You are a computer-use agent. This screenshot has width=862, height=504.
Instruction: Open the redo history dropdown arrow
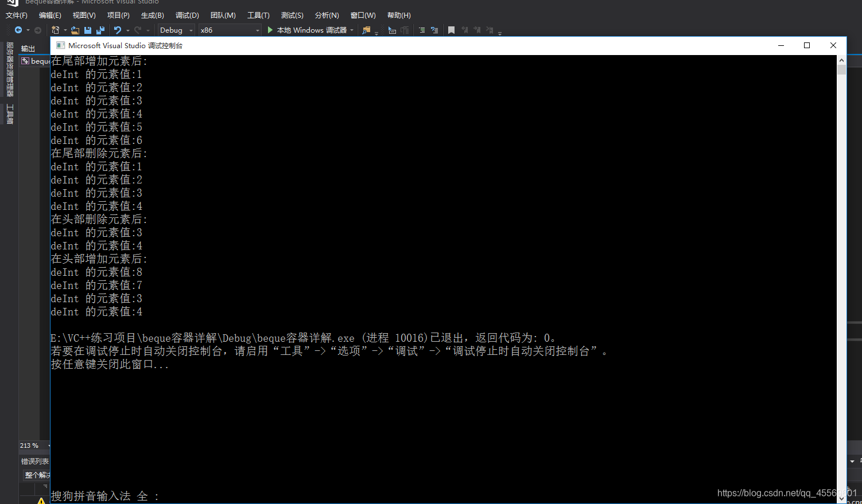click(147, 30)
